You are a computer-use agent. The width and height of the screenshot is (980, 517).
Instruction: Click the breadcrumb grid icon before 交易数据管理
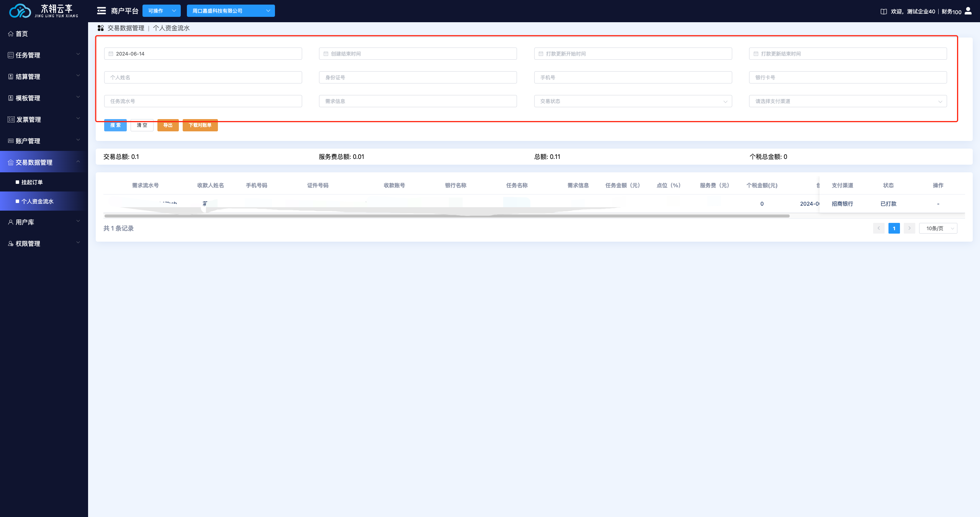101,28
